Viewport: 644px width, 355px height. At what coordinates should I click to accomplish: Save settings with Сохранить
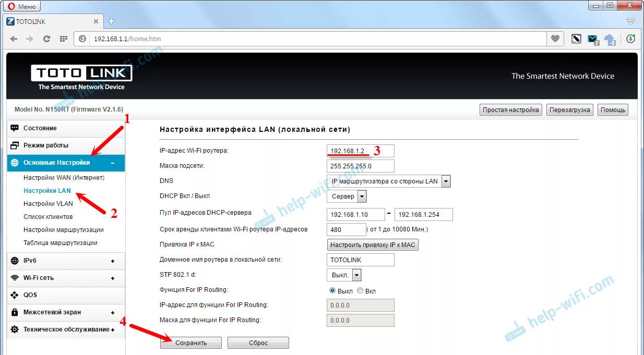tap(191, 343)
